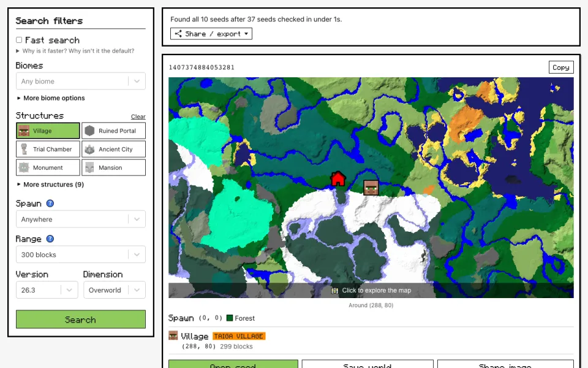588x368 pixels.
Task: Toggle the Ancient City structure filter
Action: tap(114, 149)
